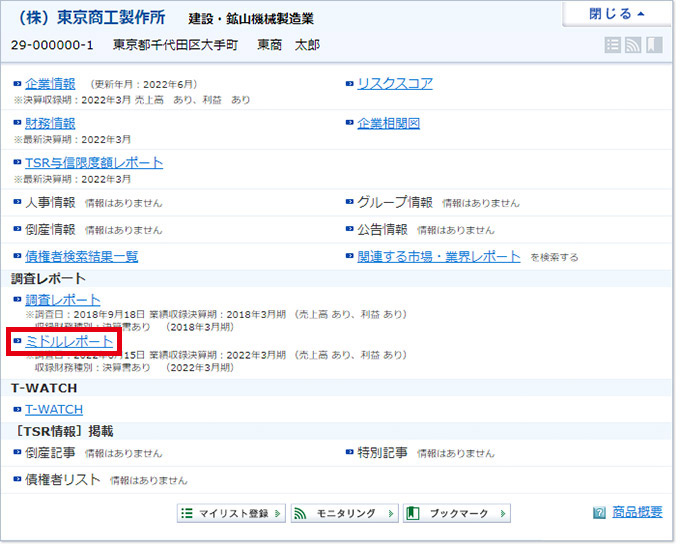680x547 pixels.
Task: Click the [TSR情報] 掲載 section heading
Action: (x=63, y=431)
